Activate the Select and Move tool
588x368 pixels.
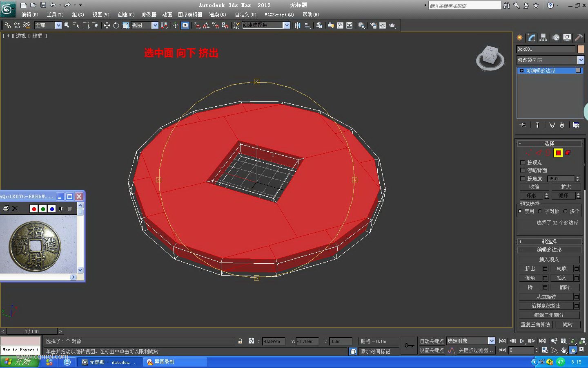107,25
